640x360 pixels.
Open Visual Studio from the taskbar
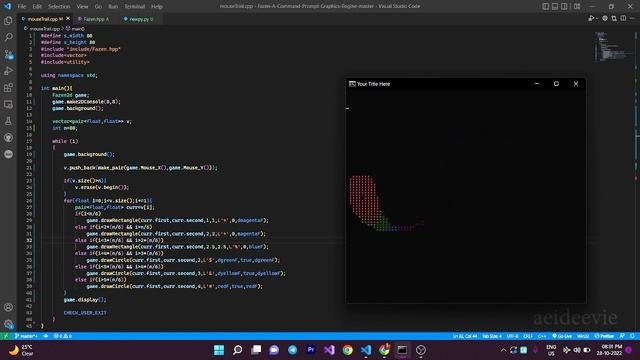coord(329,350)
